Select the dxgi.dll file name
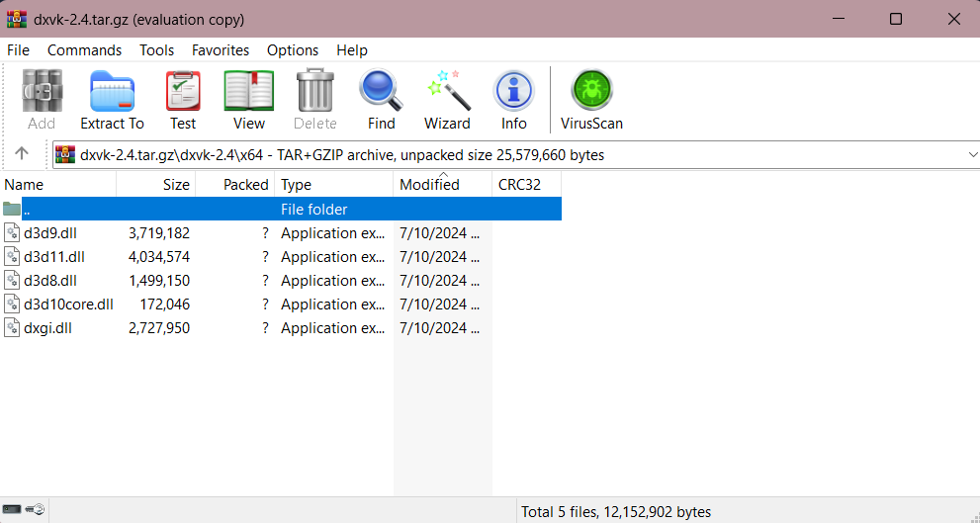Viewport: 980px width, 523px height. coord(47,328)
